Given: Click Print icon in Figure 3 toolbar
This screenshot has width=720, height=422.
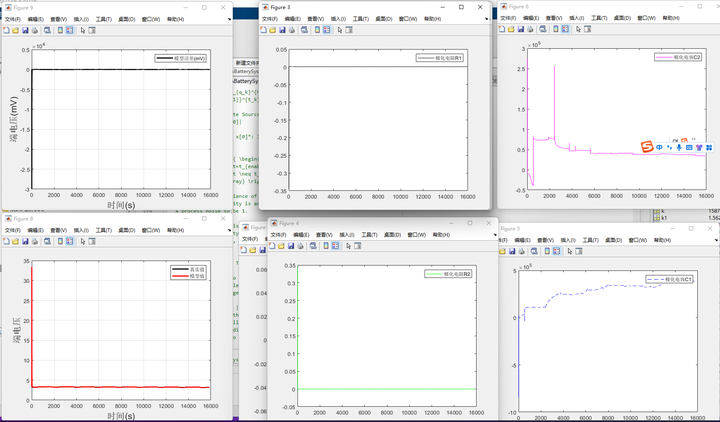Looking at the screenshot, I should click(x=294, y=30).
